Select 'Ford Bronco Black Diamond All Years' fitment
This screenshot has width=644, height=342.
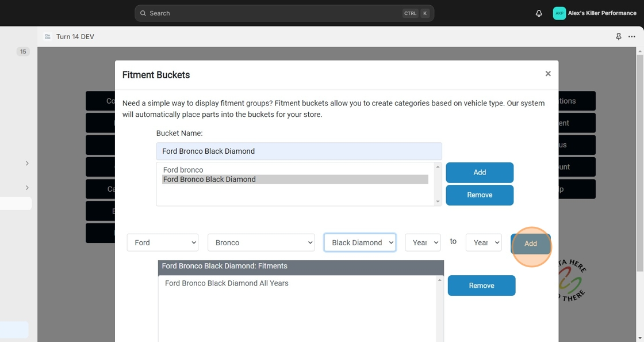click(x=227, y=283)
